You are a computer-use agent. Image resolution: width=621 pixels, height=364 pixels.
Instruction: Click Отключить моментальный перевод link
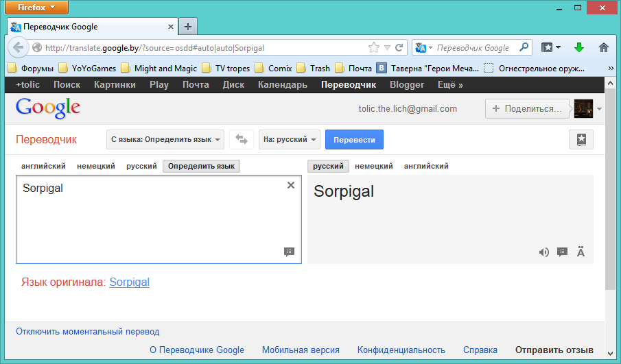[88, 331]
